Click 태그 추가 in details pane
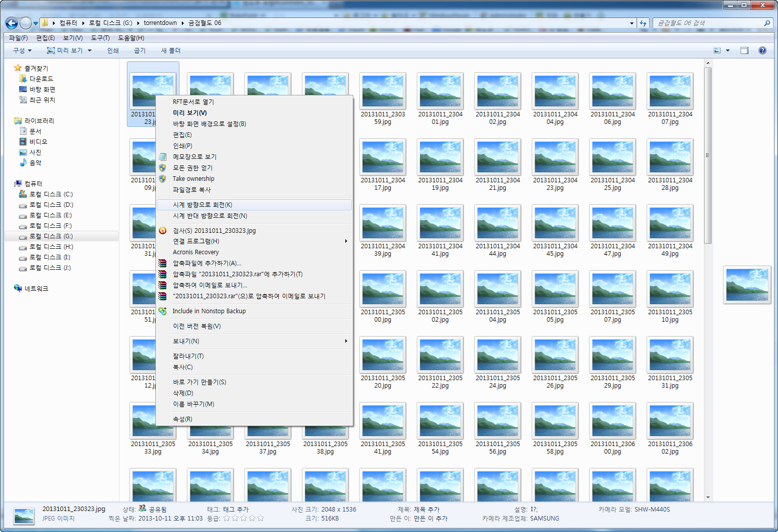This screenshot has width=778, height=532. point(236,510)
